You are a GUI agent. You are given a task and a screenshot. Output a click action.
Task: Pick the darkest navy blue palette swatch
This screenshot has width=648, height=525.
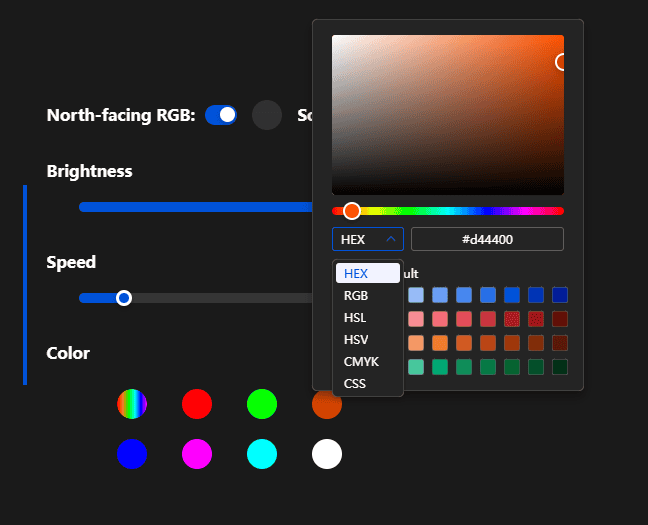pos(560,295)
